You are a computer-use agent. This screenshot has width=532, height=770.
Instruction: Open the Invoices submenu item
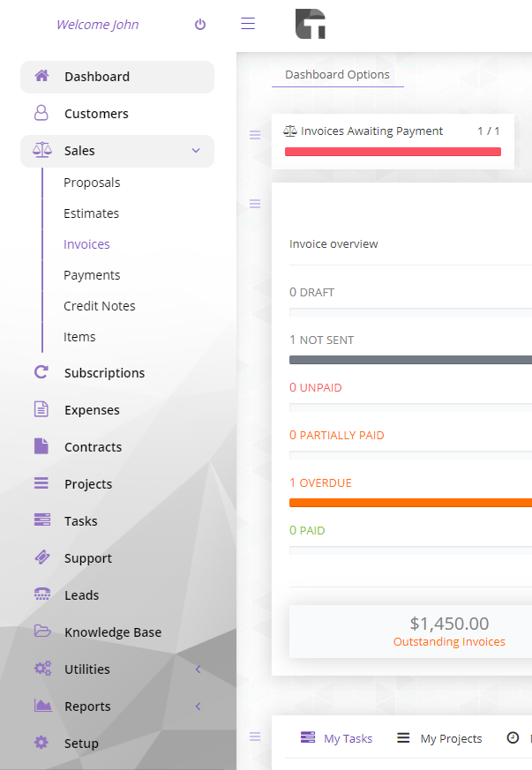click(x=86, y=244)
